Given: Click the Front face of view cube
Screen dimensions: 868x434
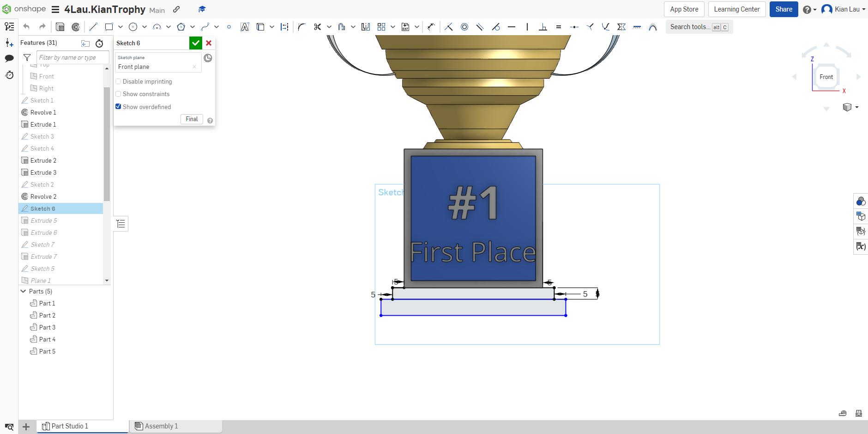Looking at the screenshot, I should 826,77.
